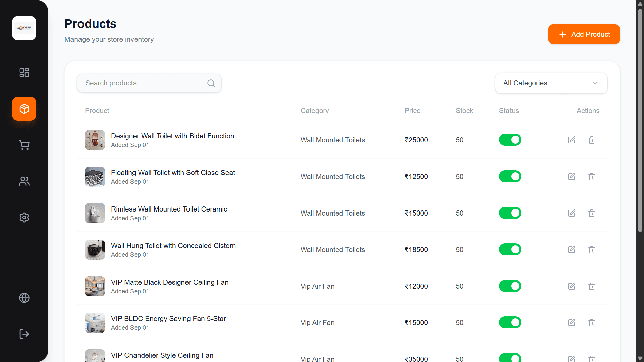Toggle Wall Hung Toilet with Concealed Cistern status
This screenshot has height=362, width=644.
510,249
